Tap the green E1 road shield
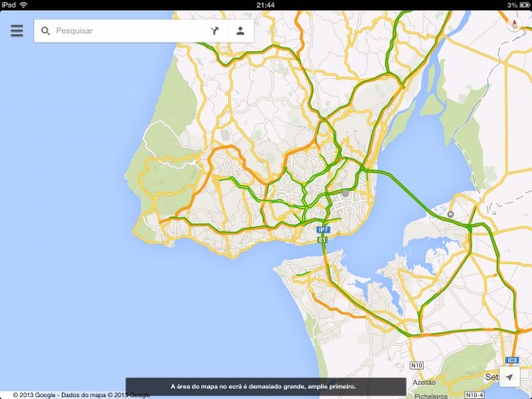Screen dimensions: 532x399 point(322,239)
